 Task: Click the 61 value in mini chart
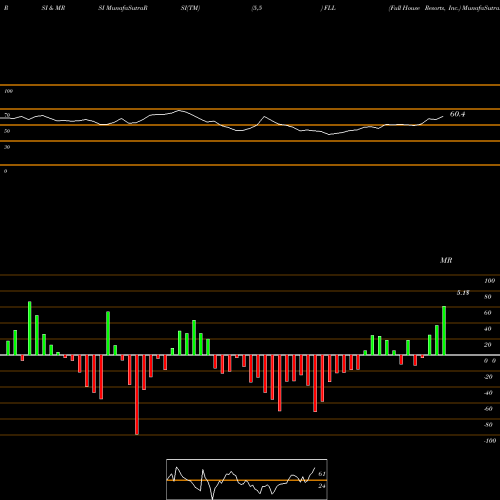coord(322,474)
